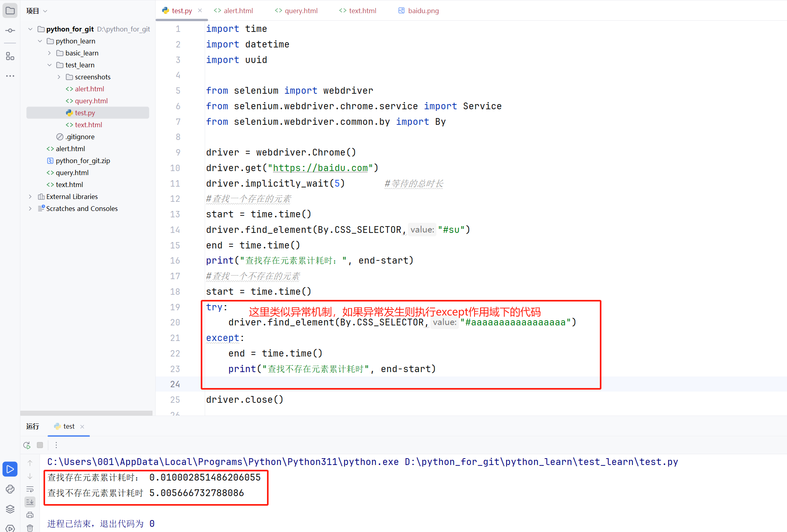Open the https://baidu.com link in code
Image resolution: width=787 pixels, height=532 pixels.
(320, 168)
